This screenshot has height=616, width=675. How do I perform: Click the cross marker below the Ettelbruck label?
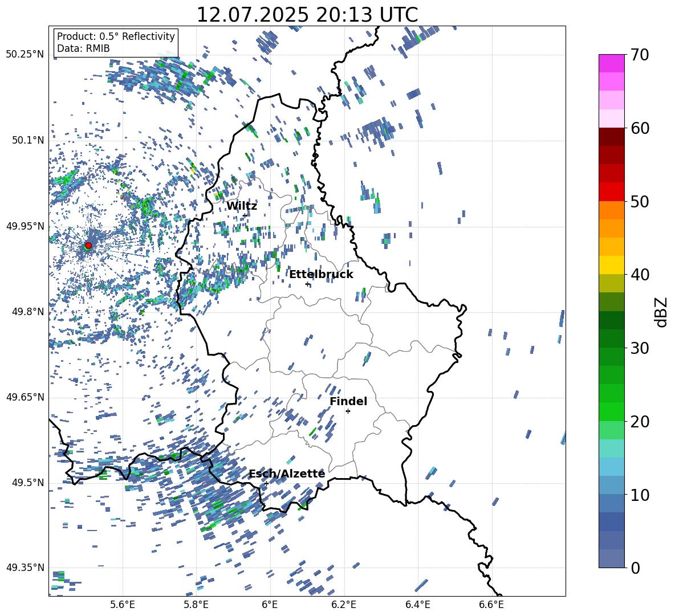(307, 284)
